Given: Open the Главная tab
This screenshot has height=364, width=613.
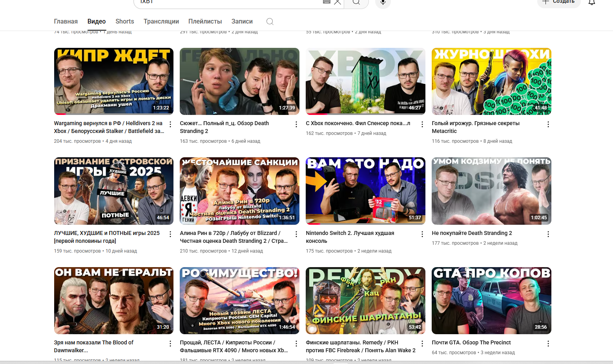Looking at the screenshot, I should (66, 22).
